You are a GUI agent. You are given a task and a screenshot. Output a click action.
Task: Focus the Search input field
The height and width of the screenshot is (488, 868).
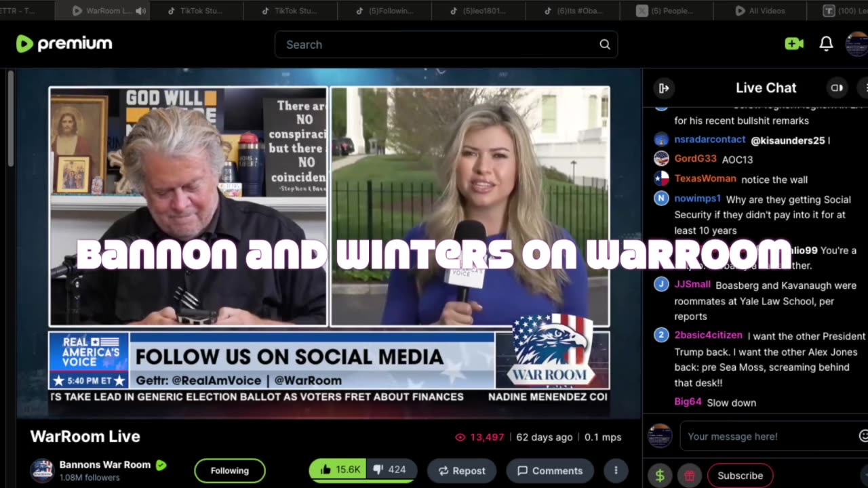click(x=446, y=45)
